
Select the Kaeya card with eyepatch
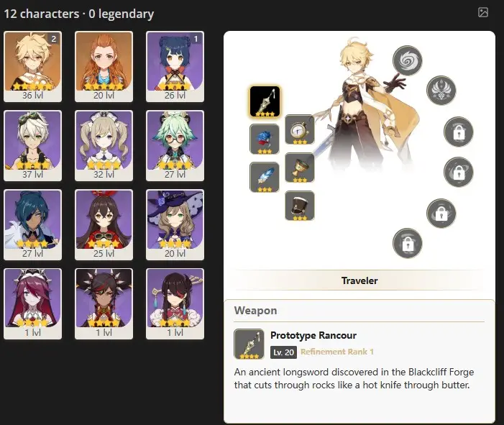click(x=32, y=224)
